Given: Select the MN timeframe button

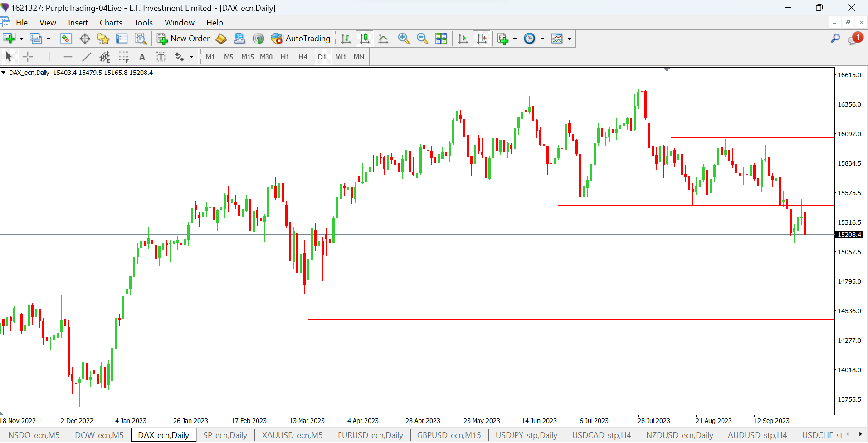Looking at the screenshot, I should pyautogui.click(x=359, y=57).
